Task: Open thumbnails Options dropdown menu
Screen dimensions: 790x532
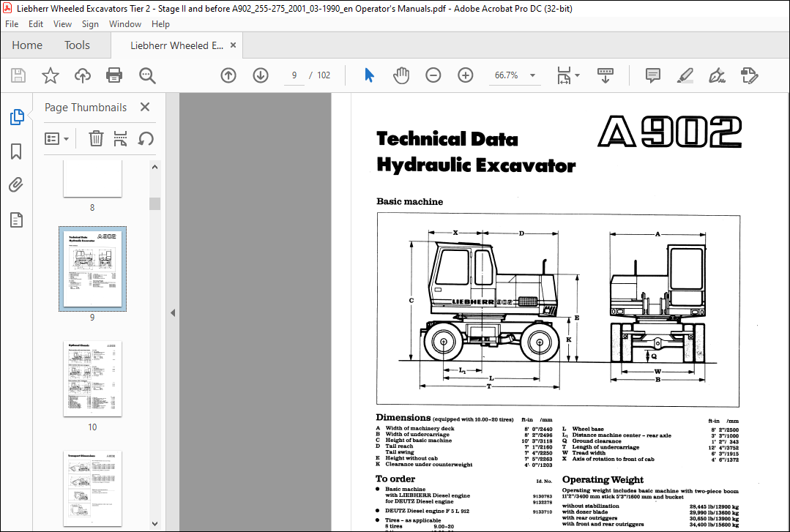Action: (x=56, y=138)
